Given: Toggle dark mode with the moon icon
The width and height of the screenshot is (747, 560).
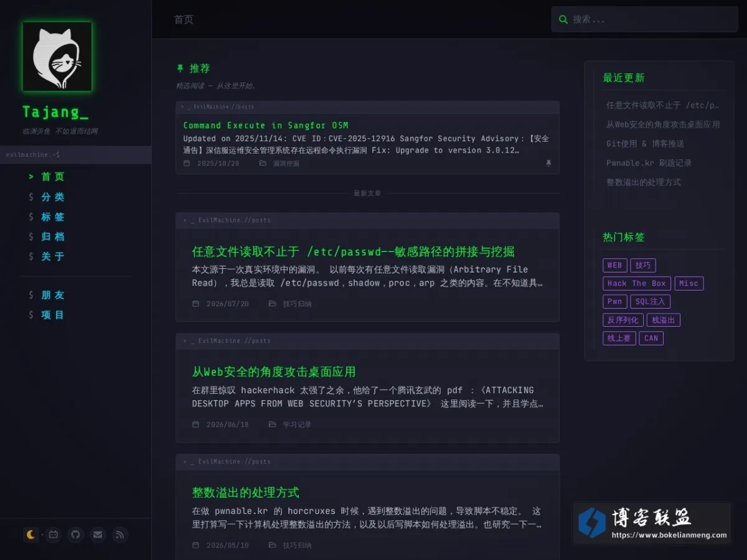Looking at the screenshot, I should coord(31,534).
